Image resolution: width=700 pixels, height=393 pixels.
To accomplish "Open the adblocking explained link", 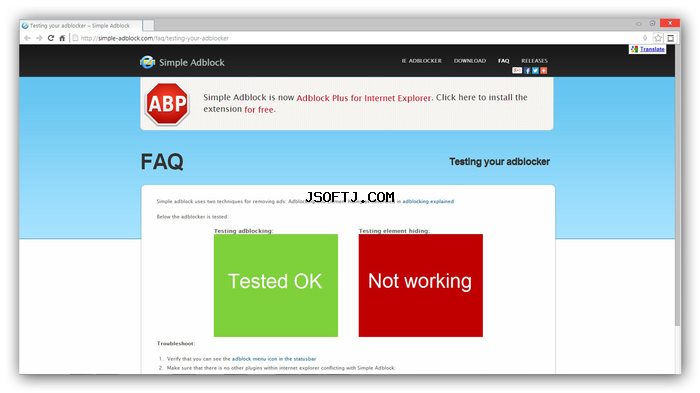I will tap(428, 201).
